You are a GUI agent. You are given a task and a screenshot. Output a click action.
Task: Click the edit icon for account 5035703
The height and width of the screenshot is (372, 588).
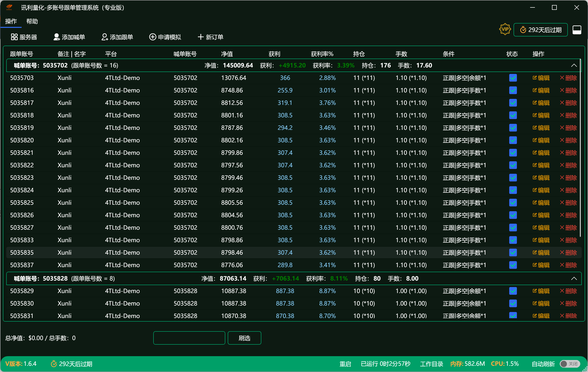pyautogui.click(x=535, y=78)
